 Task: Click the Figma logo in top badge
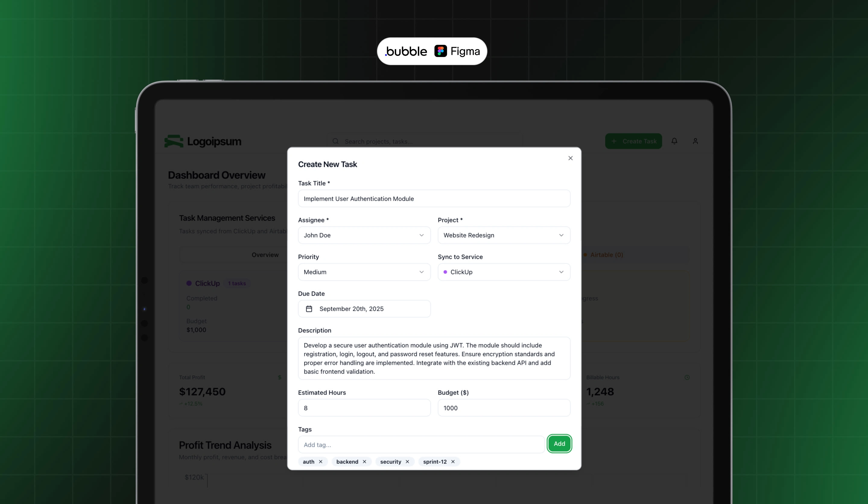457,51
